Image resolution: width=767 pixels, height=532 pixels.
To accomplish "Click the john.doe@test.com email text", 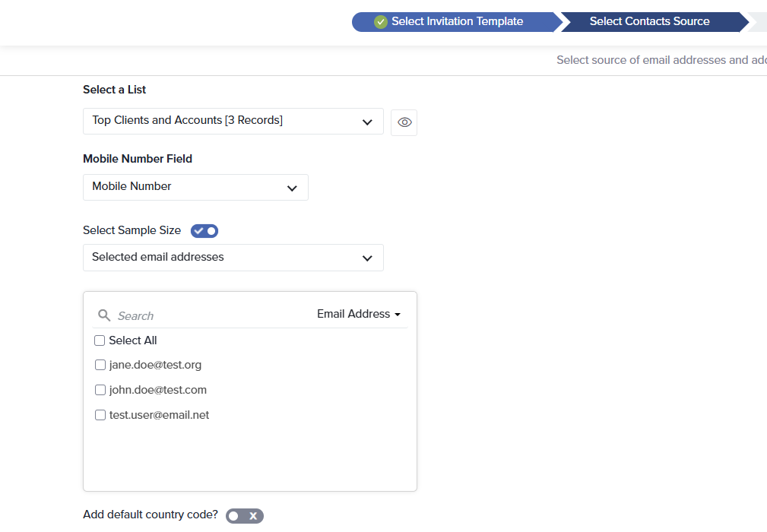I will 157,390.
